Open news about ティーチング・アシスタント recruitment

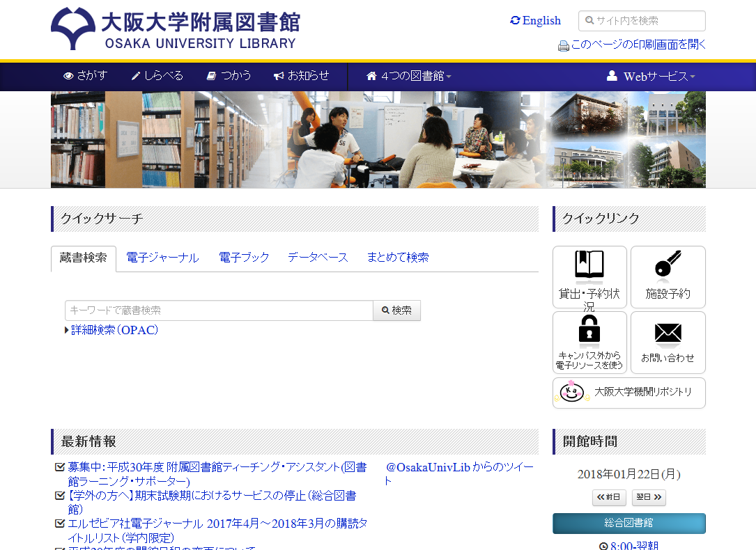[x=217, y=474]
